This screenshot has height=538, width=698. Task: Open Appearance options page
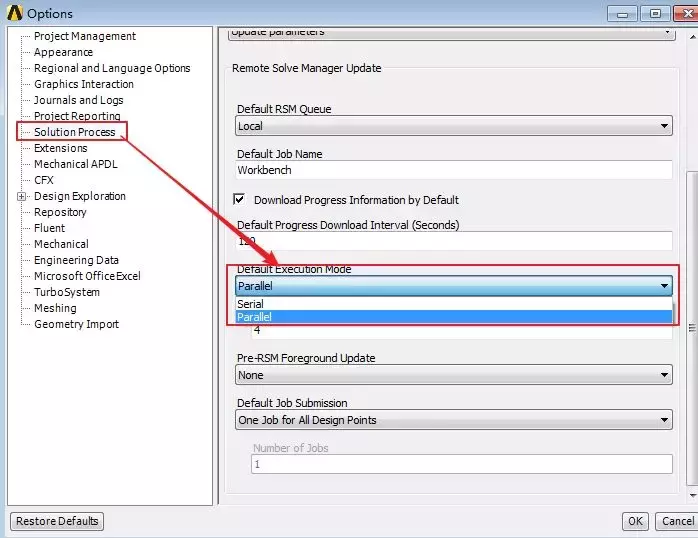(63, 52)
